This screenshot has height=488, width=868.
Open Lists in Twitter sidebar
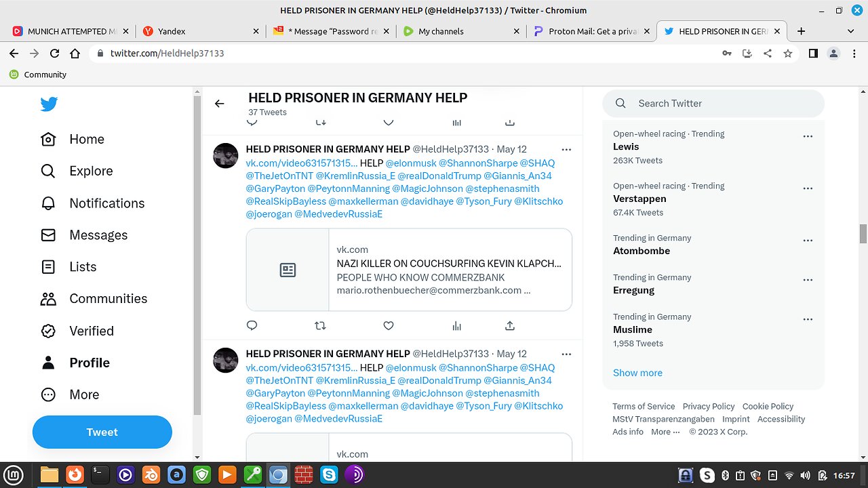(68, 267)
